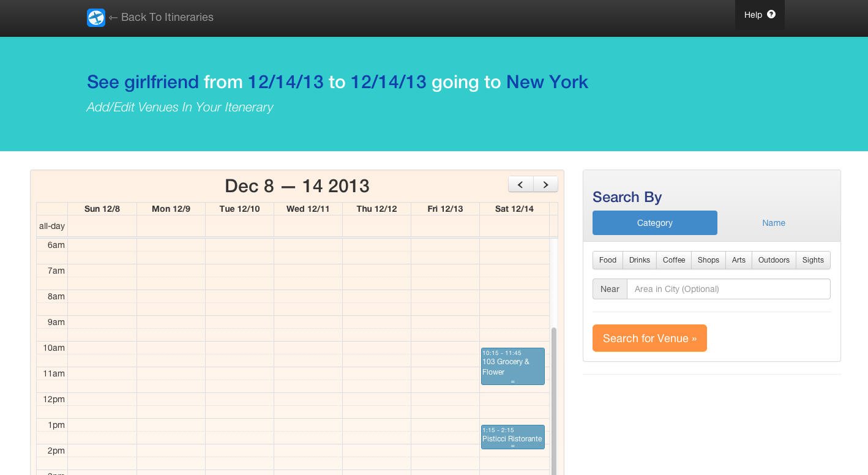Screen dimensions: 868x475
Task: Click the Mon 12/9 column header
Action: [x=171, y=209]
